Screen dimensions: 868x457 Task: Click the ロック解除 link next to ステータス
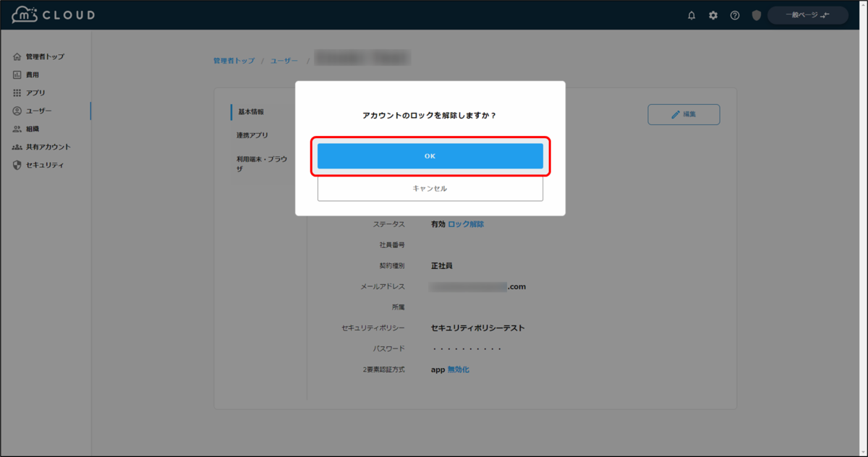coord(467,223)
